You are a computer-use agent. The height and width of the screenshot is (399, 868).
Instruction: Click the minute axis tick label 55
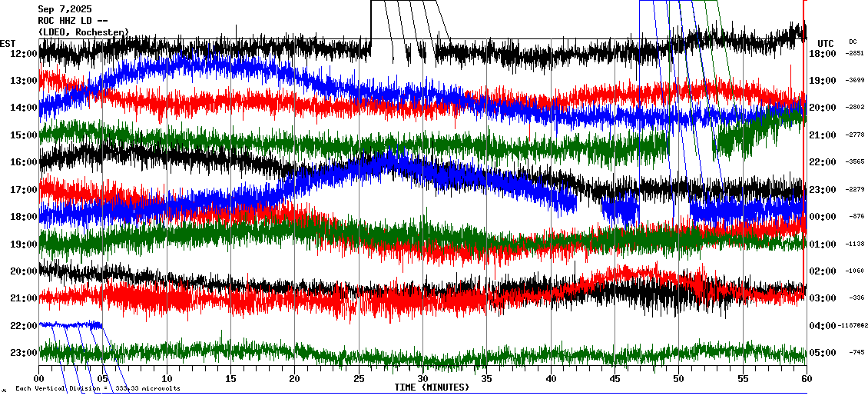tap(743, 378)
